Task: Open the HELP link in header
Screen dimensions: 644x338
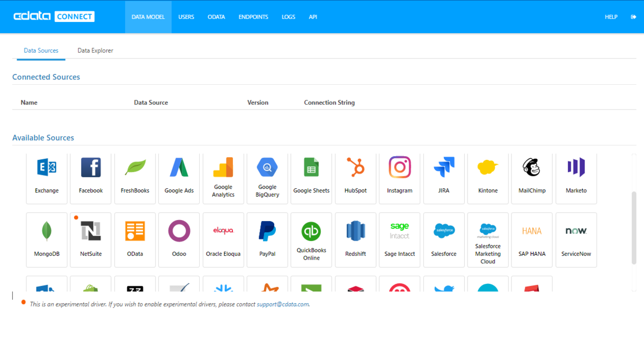Action: [x=611, y=17]
